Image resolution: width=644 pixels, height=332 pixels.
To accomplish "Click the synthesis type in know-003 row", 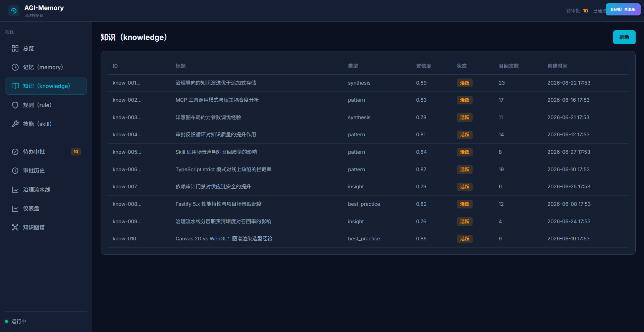I will (359, 117).
